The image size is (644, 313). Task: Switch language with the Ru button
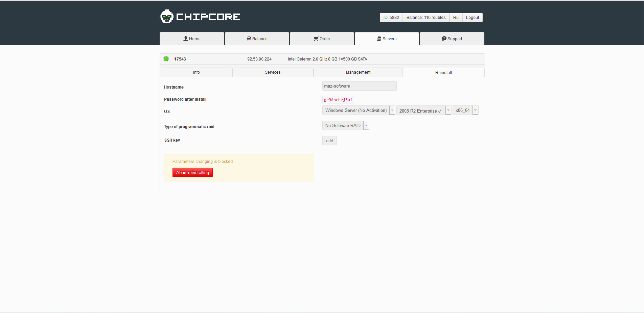point(456,18)
